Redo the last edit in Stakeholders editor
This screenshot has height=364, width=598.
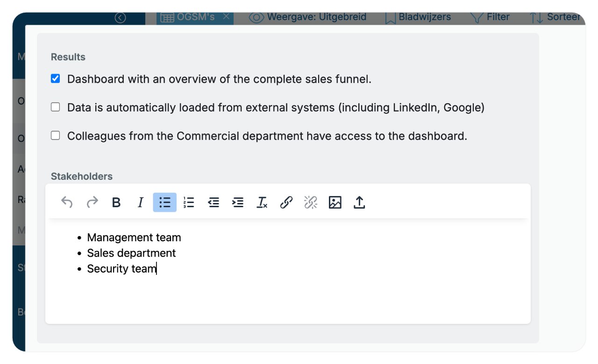pos(92,203)
